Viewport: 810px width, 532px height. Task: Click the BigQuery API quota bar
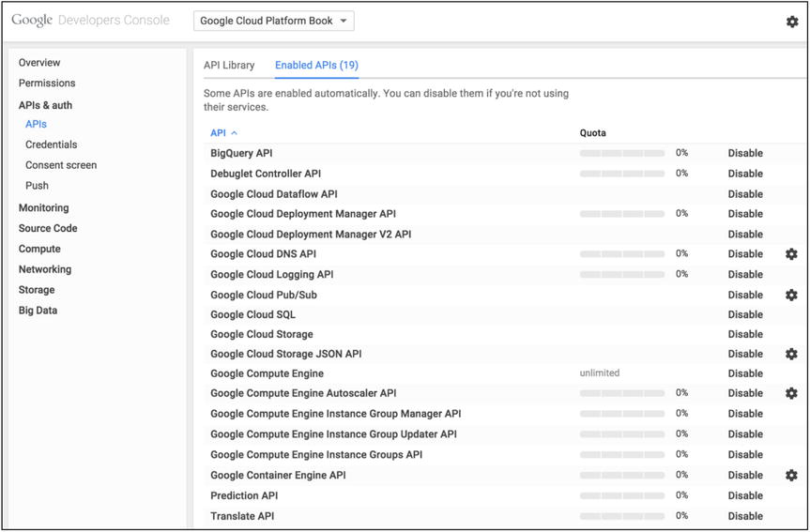pos(622,153)
